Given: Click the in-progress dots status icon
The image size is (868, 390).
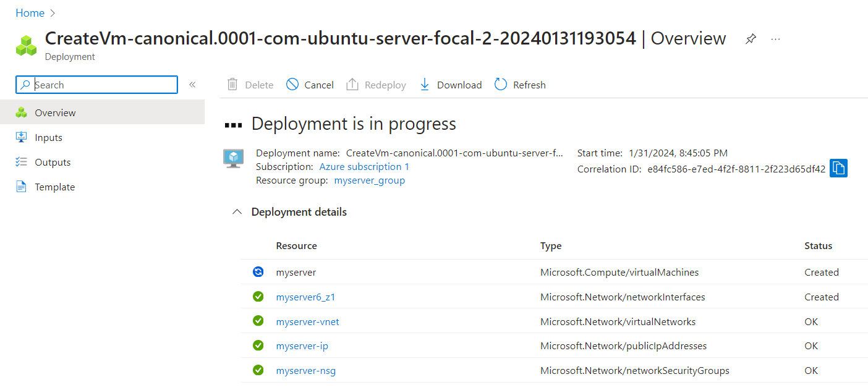Looking at the screenshot, I should point(234,125).
